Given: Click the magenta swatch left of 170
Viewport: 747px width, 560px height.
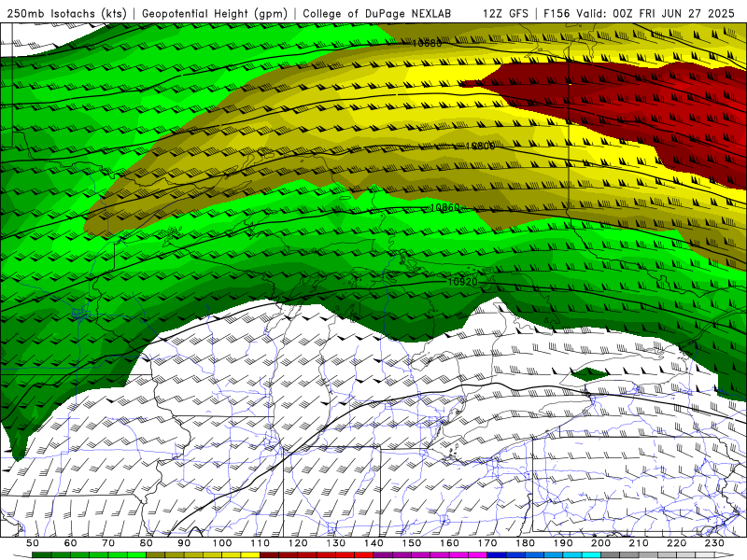Looking at the screenshot, I should [477, 555].
